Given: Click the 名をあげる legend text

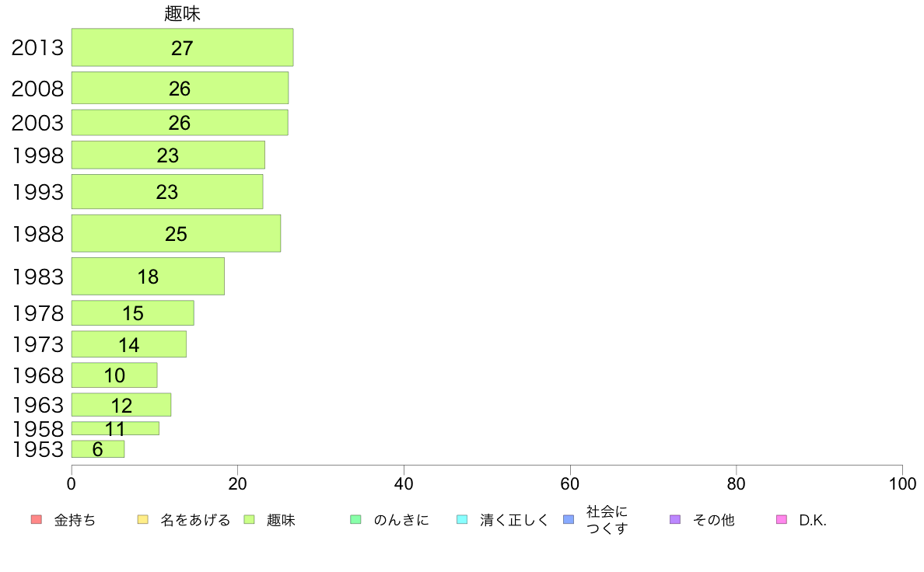Looking at the screenshot, I should pos(195,520).
